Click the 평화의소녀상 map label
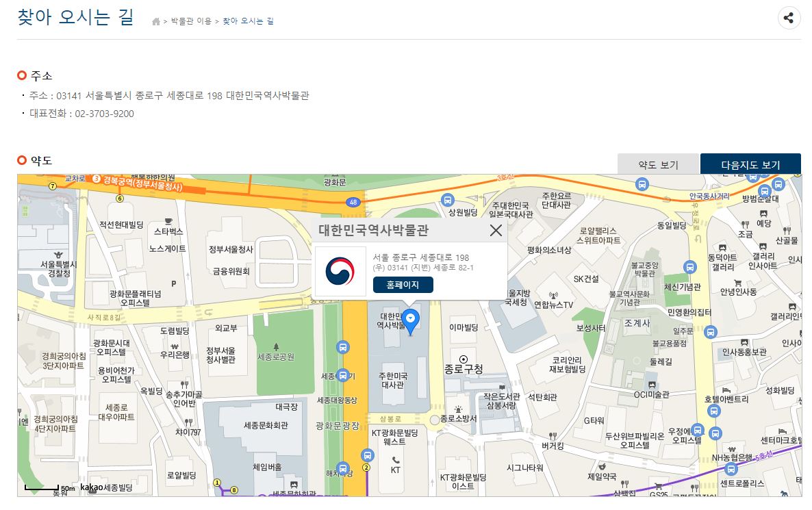Image resolution: width=812 pixels, height=510 pixels. pos(549,250)
